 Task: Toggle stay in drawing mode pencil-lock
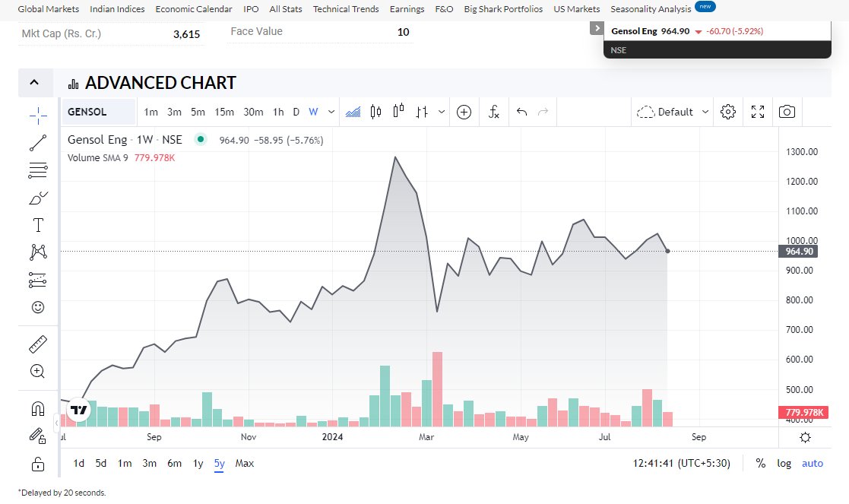pos(38,436)
